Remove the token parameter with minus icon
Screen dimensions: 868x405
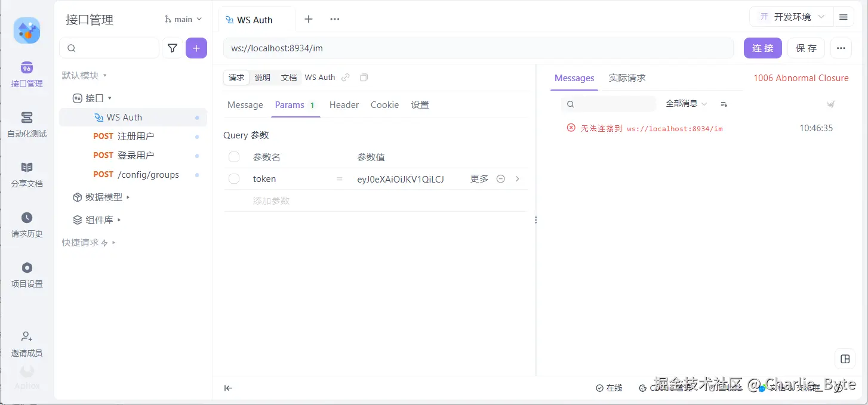pos(501,179)
